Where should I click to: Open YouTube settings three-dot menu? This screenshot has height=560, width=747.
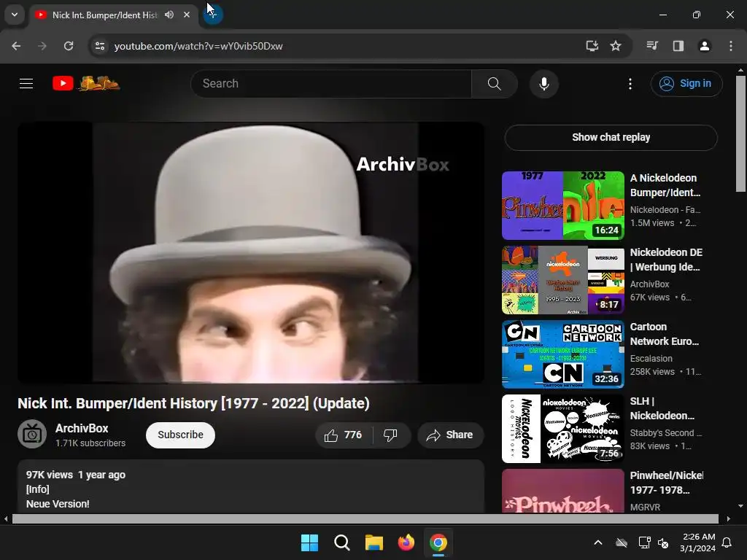[630, 84]
